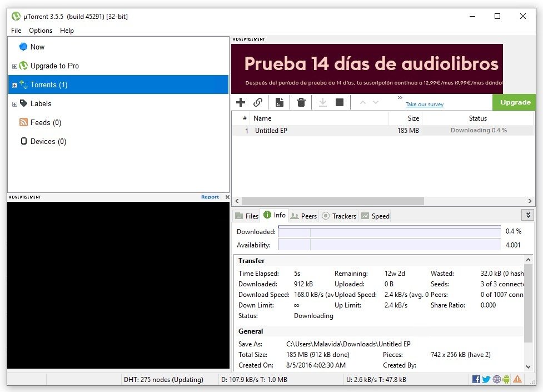Click the Create New Torrent file icon
Screen dimensions: 543x392
(x=280, y=102)
